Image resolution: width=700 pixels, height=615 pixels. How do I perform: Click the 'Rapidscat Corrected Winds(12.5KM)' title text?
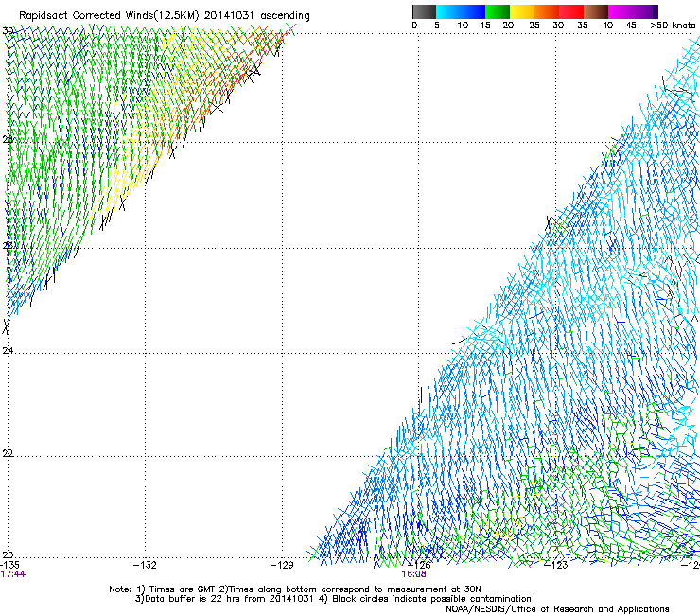(109, 16)
